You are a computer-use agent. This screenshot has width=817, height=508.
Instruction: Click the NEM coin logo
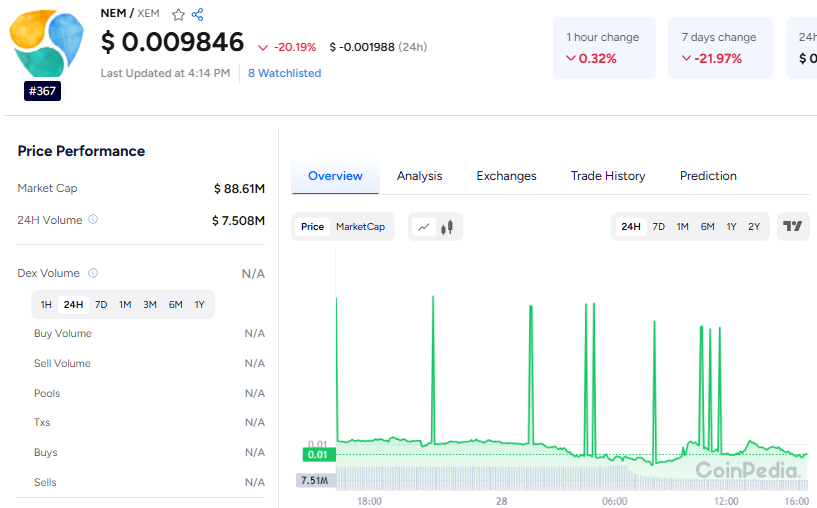pos(46,43)
